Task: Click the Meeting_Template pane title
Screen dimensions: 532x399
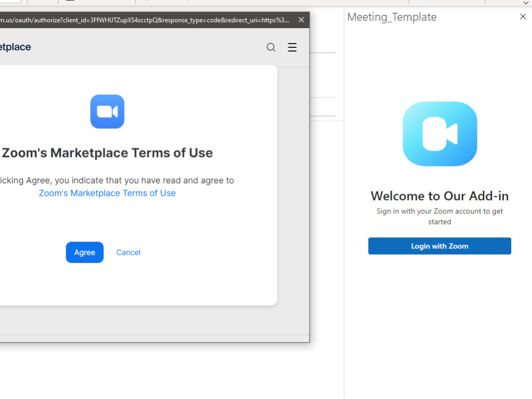Action: click(x=392, y=17)
